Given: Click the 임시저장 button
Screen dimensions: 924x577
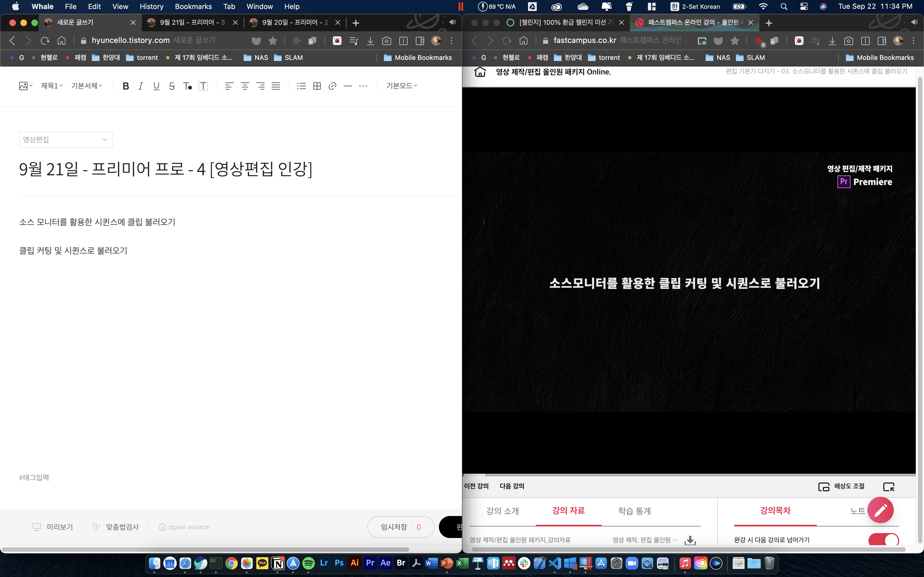Looking at the screenshot, I should 394,527.
